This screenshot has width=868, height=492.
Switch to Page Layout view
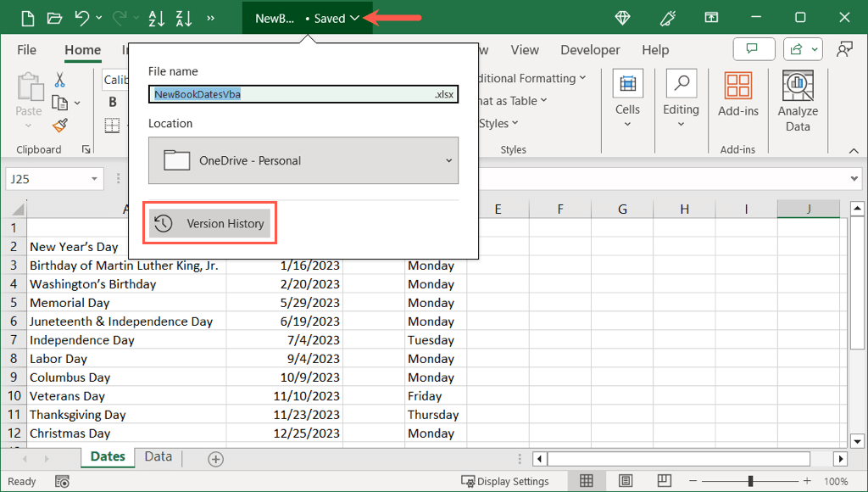point(625,481)
